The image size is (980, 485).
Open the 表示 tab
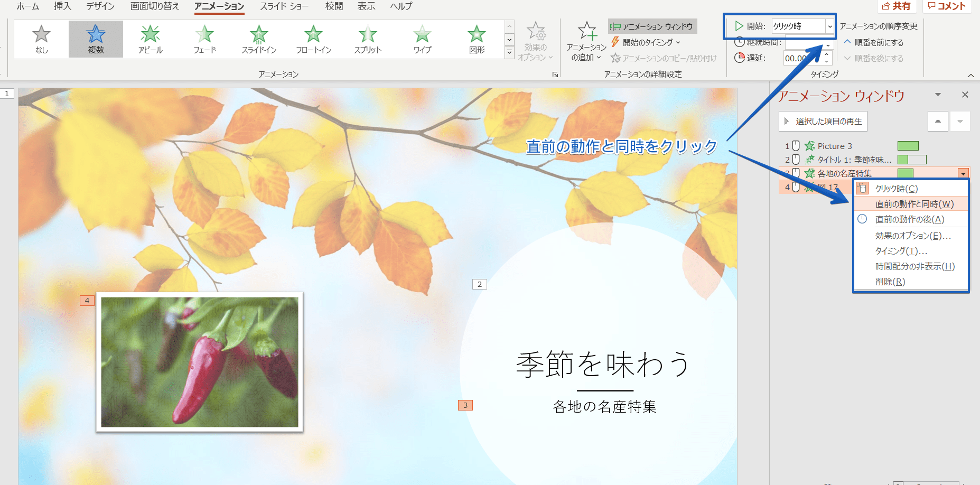(x=366, y=6)
